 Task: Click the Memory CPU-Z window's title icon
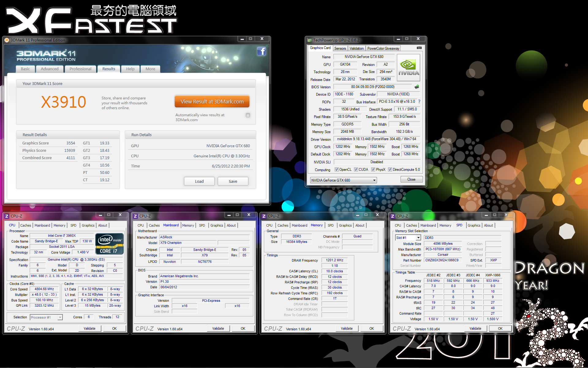[x=264, y=216]
